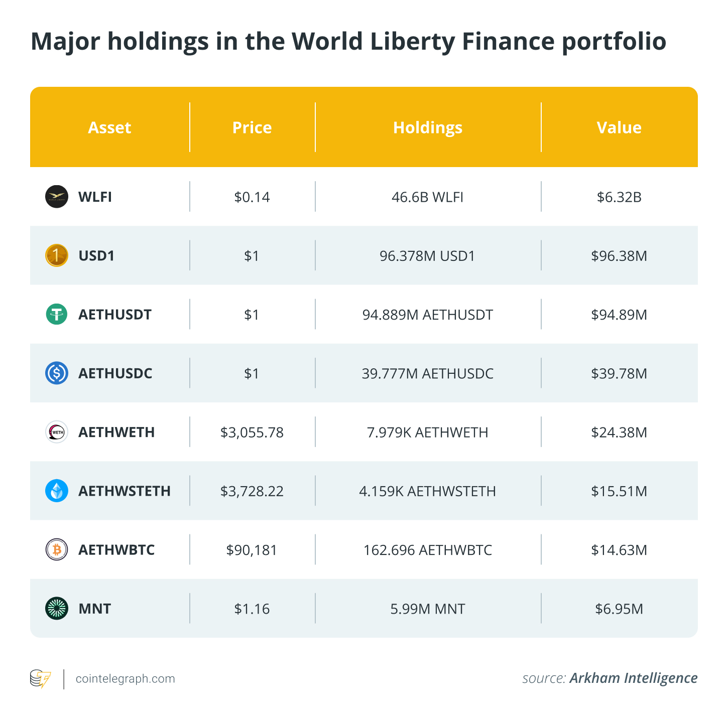This screenshot has width=728, height=718.
Task: Select the Asset column header
Action: [109, 127]
